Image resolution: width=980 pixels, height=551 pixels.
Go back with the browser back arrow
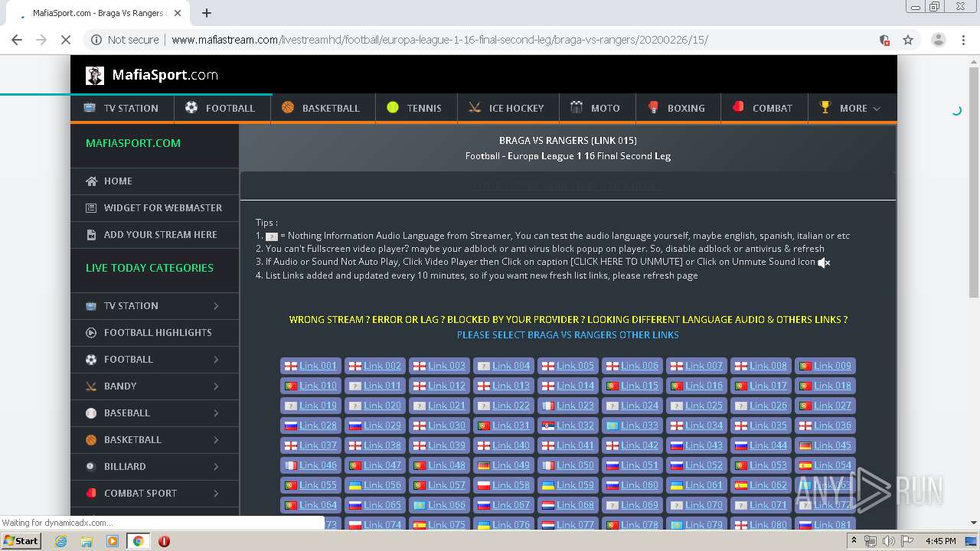[17, 40]
